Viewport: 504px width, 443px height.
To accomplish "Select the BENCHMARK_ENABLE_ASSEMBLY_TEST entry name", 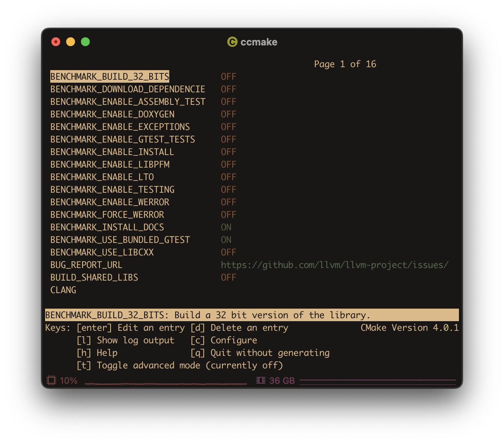I will click(x=128, y=102).
